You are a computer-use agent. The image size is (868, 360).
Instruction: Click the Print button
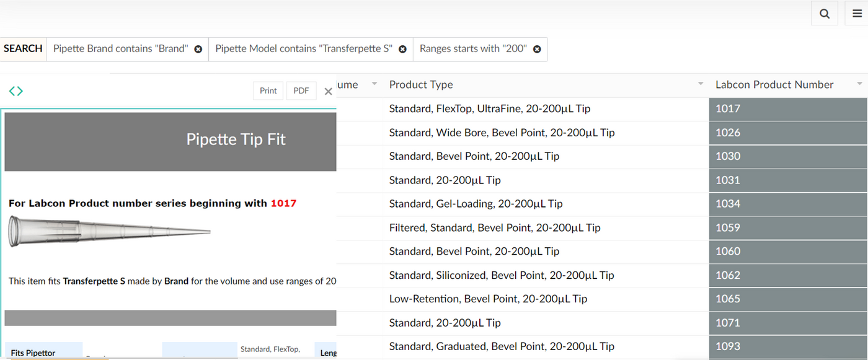point(268,90)
